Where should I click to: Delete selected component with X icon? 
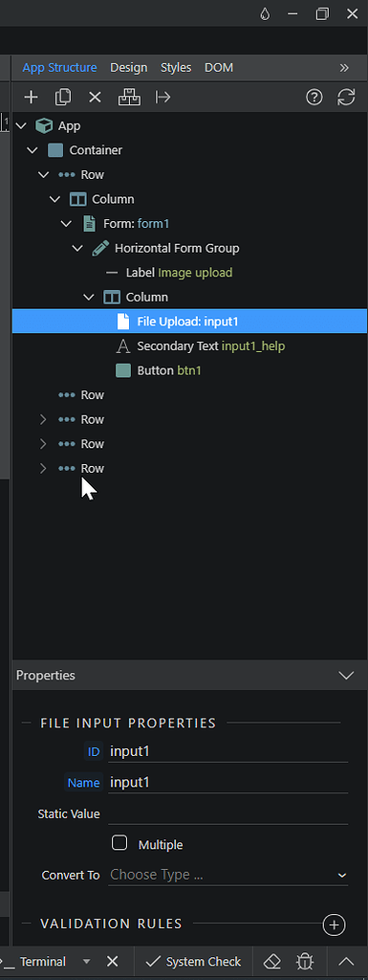click(95, 97)
